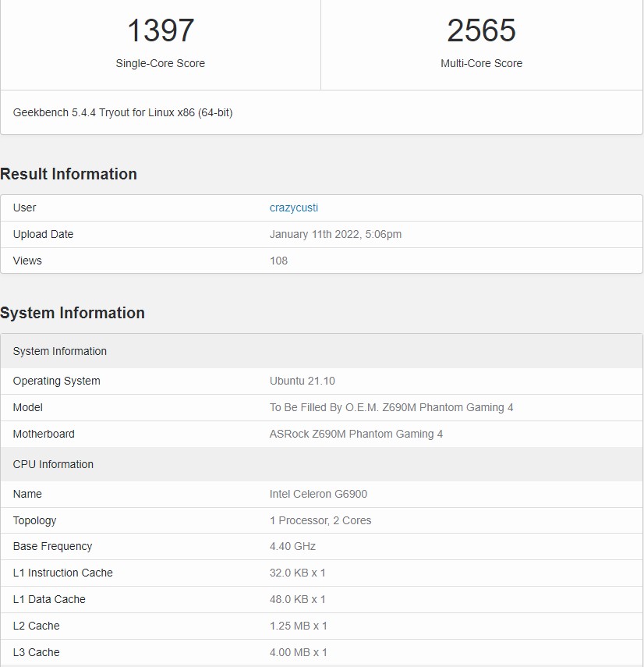Viewport: 644px width, 667px height.
Task: Open the crazycusti user profile link
Action: click(294, 208)
